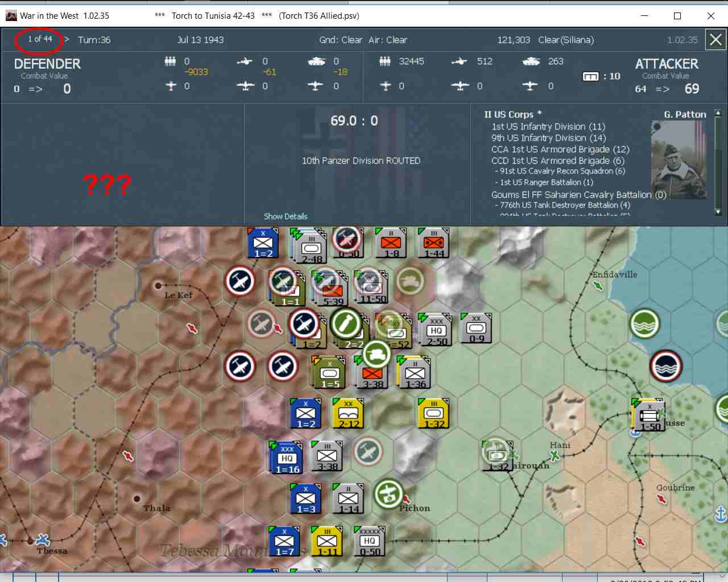728x582 pixels.
Task: Close the combat report with the X icon
Action: click(x=716, y=40)
